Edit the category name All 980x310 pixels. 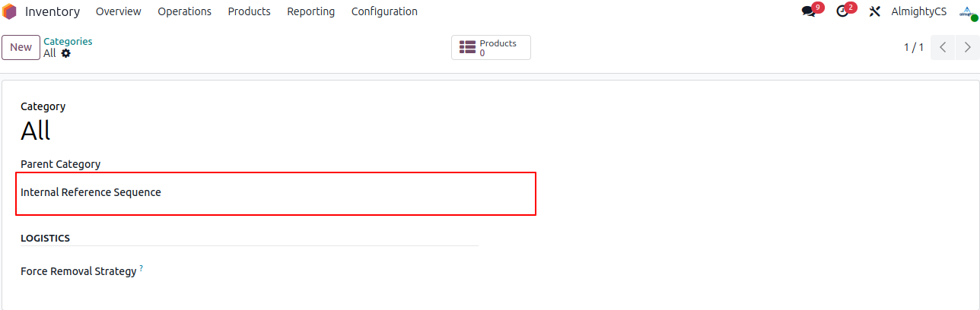(36, 131)
